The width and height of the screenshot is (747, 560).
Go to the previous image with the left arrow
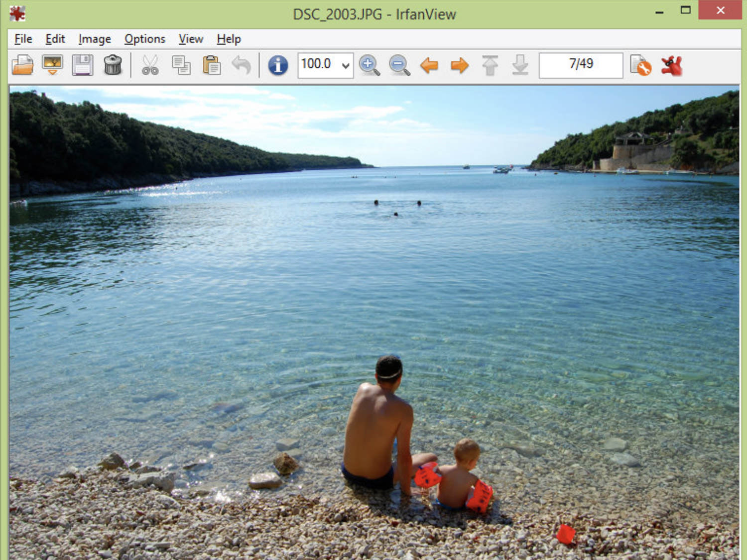tap(429, 65)
